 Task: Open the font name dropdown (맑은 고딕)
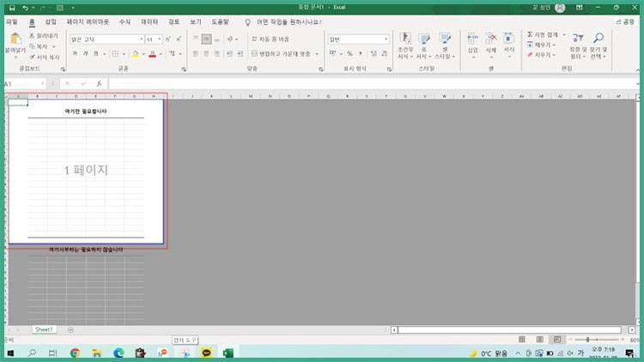click(x=142, y=39)
